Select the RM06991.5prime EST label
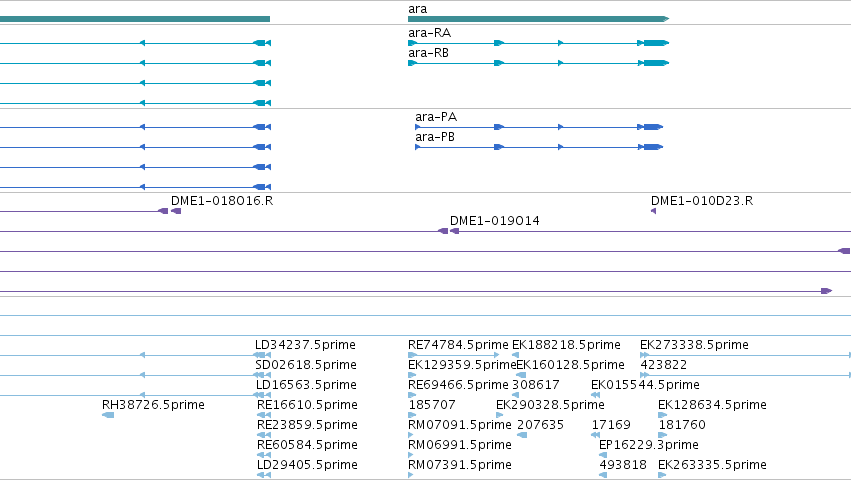Viewport: 851px width, 480px height. 460,445
